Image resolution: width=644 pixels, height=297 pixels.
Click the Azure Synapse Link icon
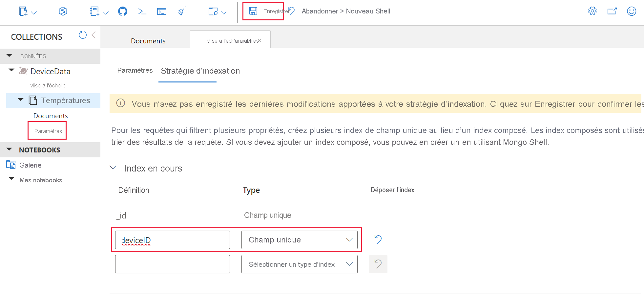pos(62,11)
